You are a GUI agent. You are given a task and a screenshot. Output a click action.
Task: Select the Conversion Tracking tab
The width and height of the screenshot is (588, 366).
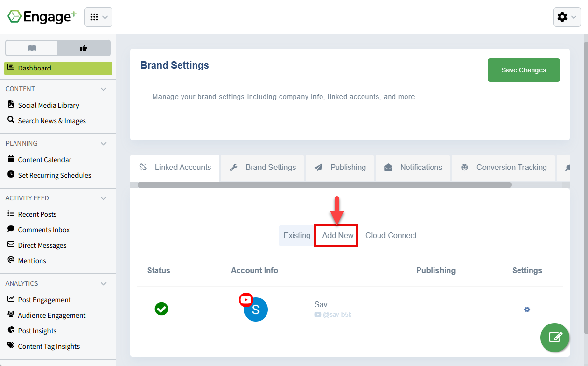pyautogui.click(x=504, y=168)
